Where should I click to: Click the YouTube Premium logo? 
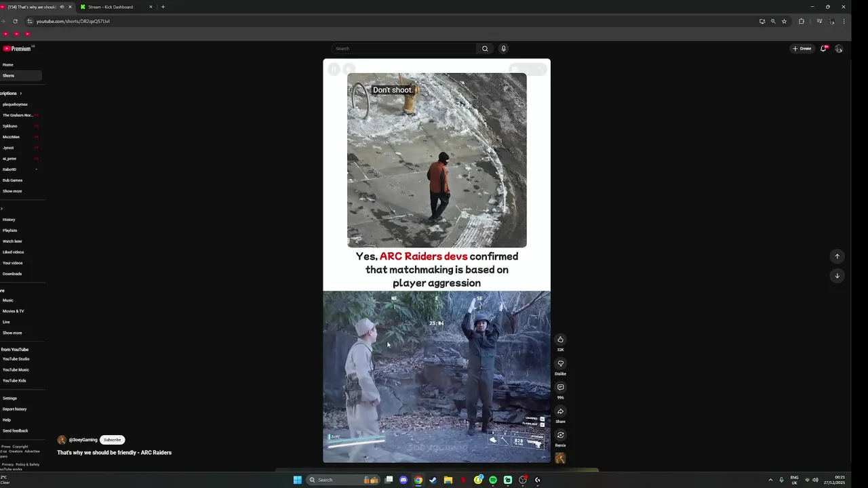[x=17, y=49]
